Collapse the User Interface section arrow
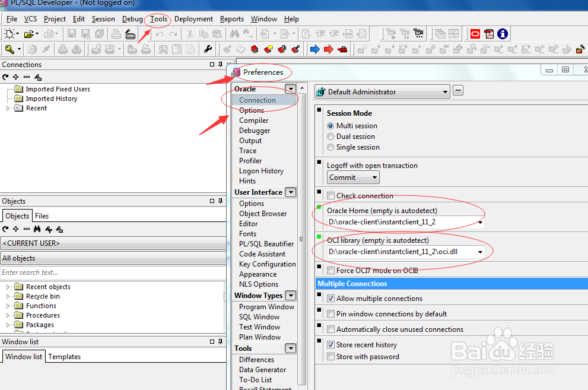 pos(291,192)
